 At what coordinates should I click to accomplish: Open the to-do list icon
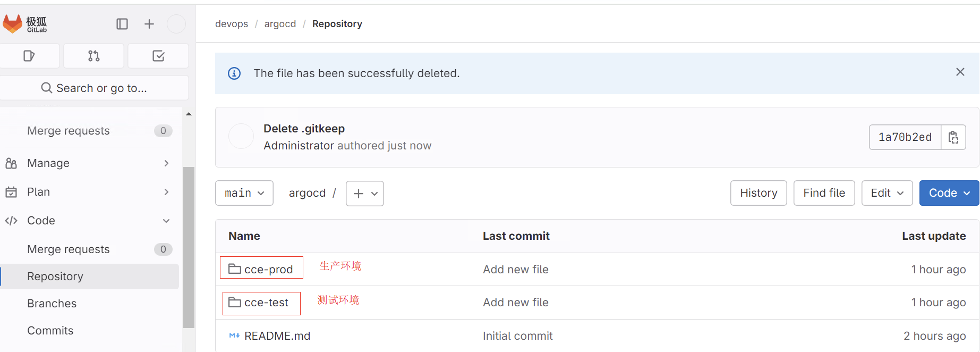158,56
